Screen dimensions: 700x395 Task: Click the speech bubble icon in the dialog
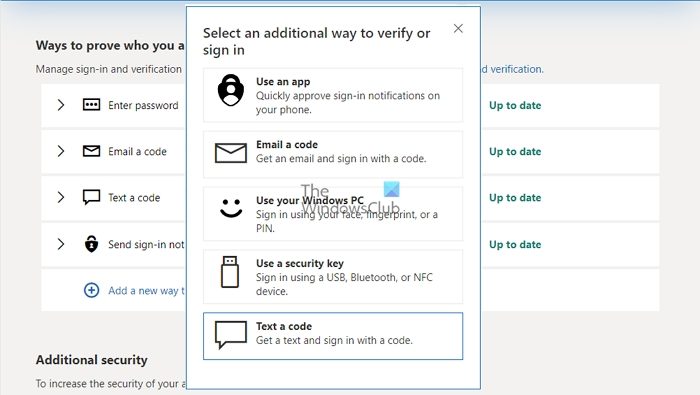[x=231, y=334]
